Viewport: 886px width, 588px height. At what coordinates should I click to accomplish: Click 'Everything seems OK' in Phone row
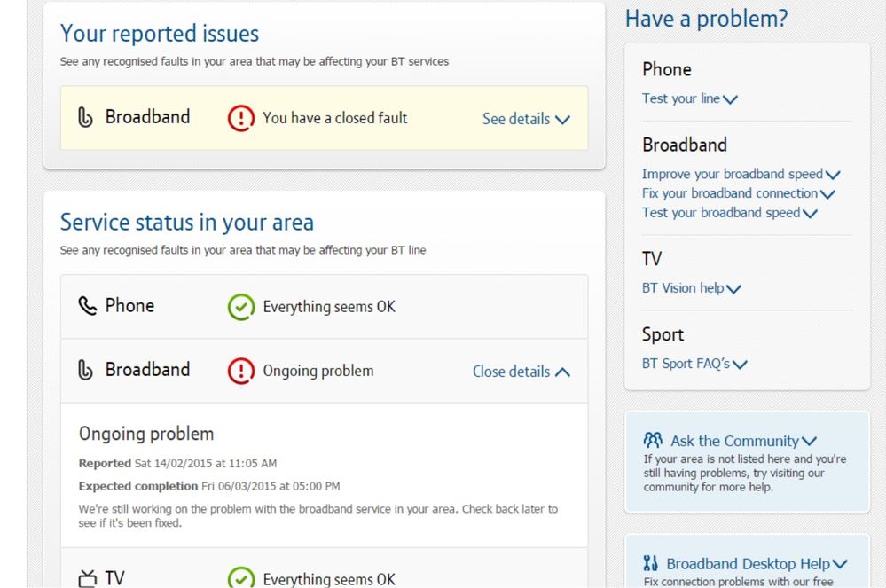pos(329,307)
